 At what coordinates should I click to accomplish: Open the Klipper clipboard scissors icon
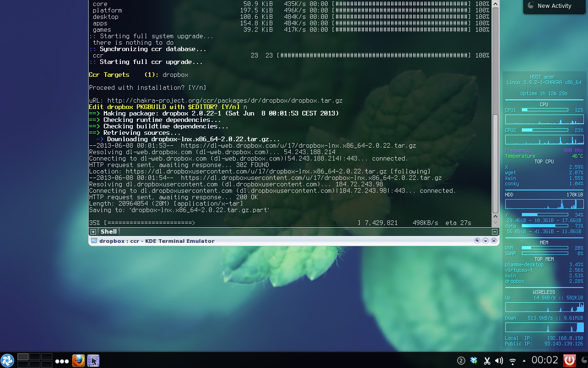tap(487, 361)
